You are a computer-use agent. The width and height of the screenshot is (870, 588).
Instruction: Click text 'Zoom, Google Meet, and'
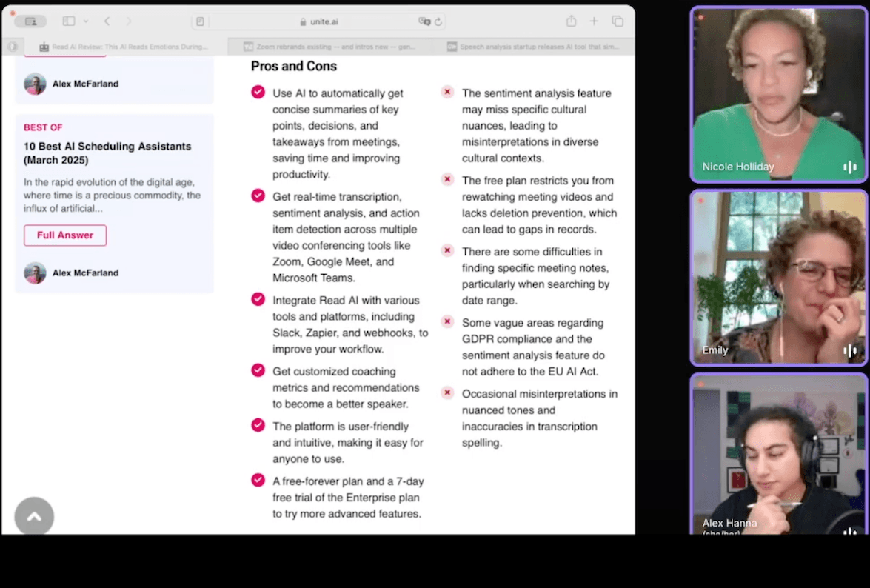coord(333,262)
